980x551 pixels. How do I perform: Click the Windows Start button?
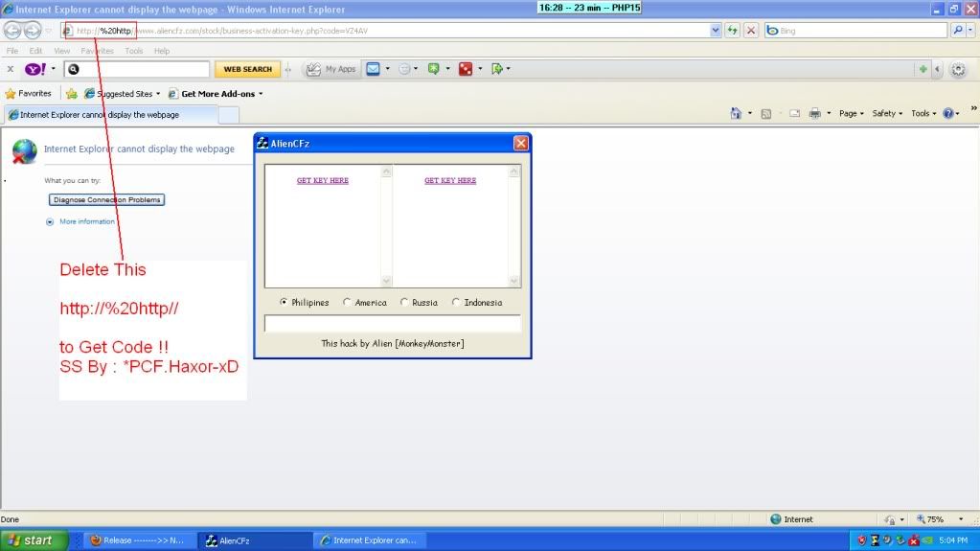pyautogui.click(x=34, y=540)
